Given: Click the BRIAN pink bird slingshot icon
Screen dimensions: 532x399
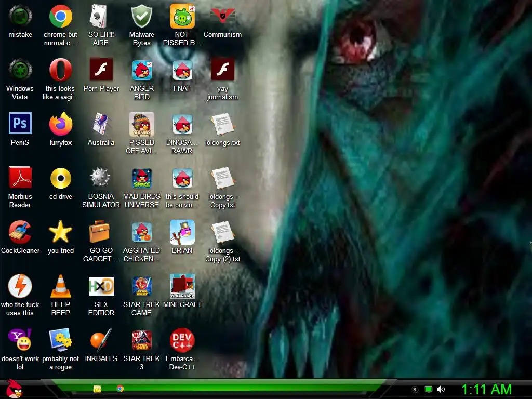Looking at the screenshot, I should [x=182, y=232].
